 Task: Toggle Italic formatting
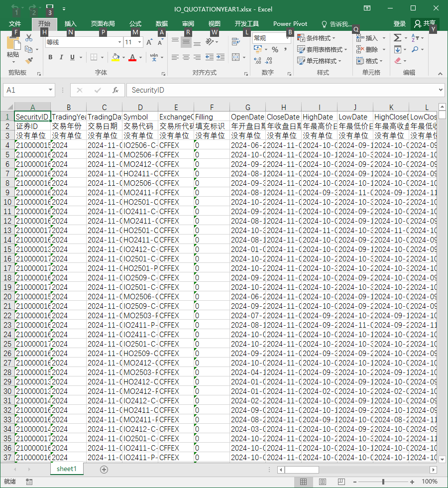point(61,57)
